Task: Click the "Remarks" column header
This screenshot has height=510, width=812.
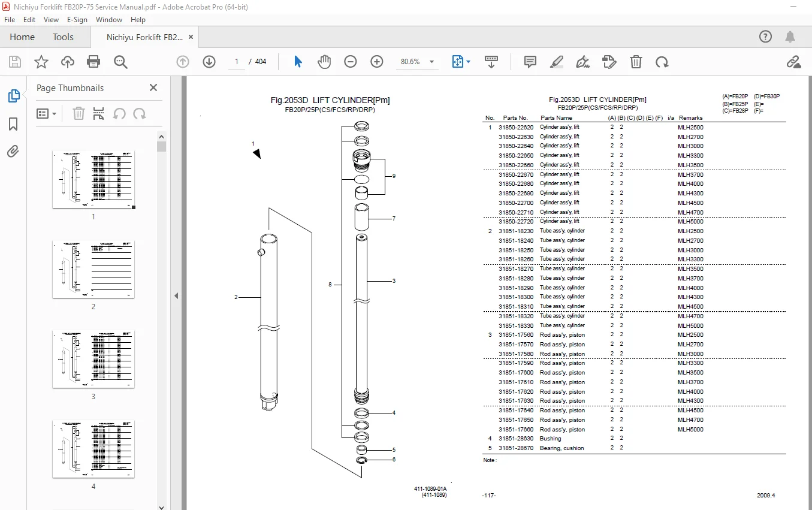Action: [690, 118]
